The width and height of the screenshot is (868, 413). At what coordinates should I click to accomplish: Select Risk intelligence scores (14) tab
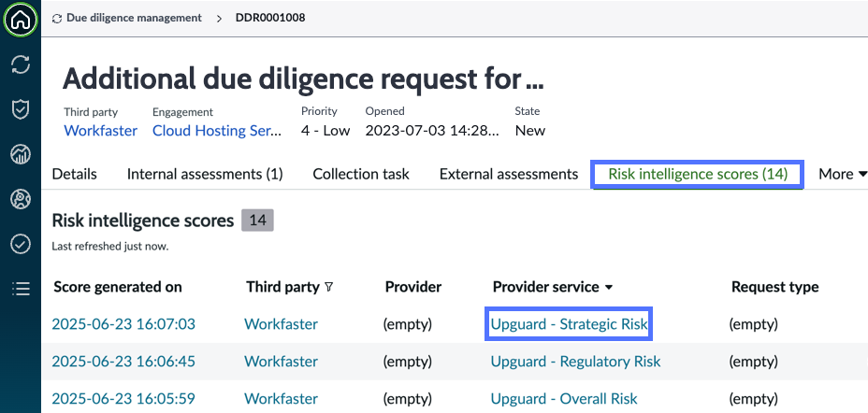point(698,174)
